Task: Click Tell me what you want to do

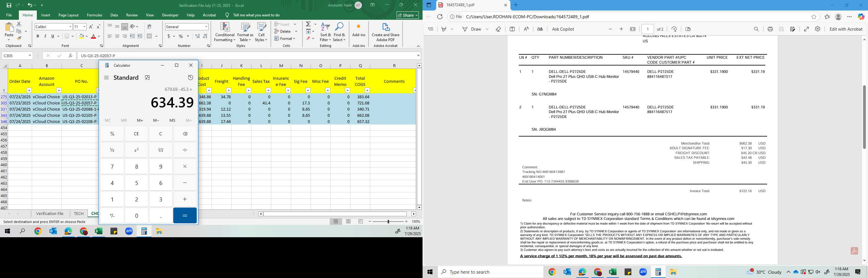Action: (256, 15)
